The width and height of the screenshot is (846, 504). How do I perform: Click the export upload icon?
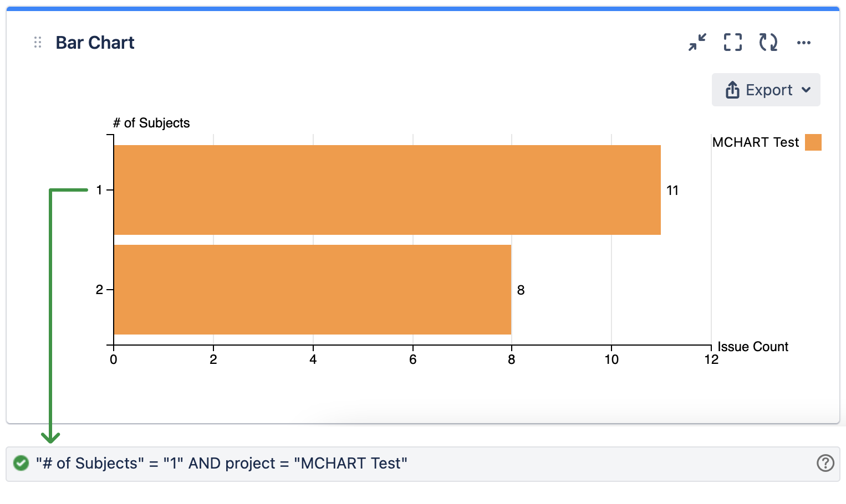coord(732,90)
